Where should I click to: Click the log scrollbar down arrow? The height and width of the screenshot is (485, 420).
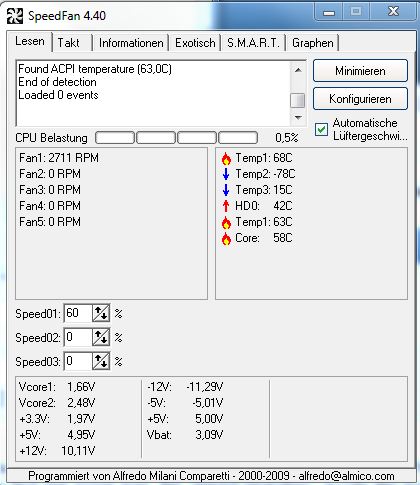(298, 117)
